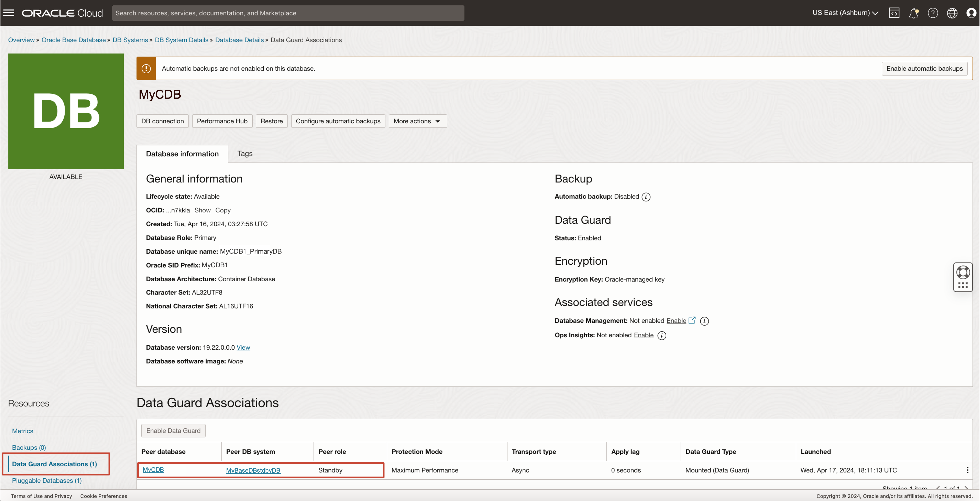This screenshot has height=501, width=980.
Task: Open Cloud Shell developer tools icon
Action: 894,13
